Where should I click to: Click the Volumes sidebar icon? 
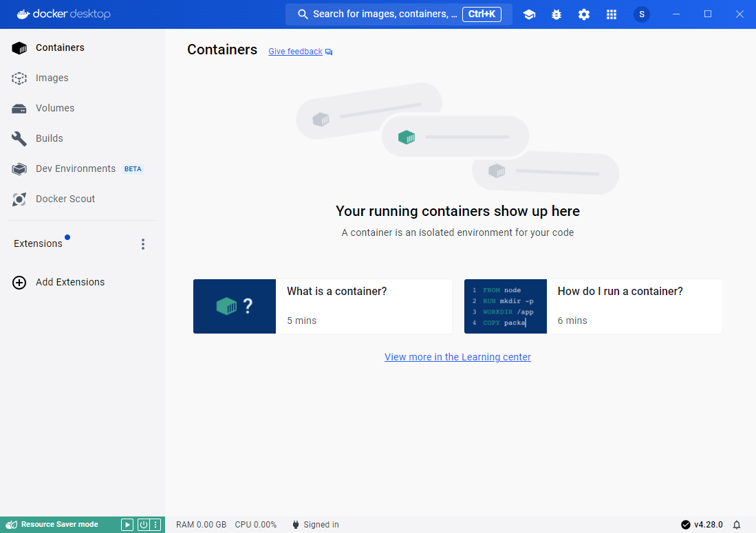[x=19, y=109]
